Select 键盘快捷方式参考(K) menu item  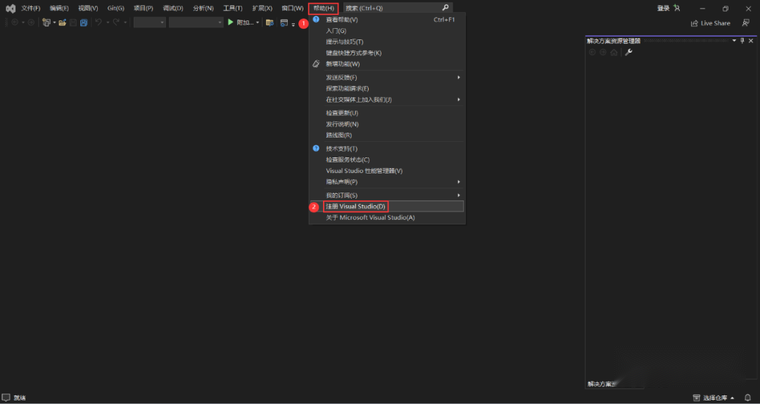387,53
